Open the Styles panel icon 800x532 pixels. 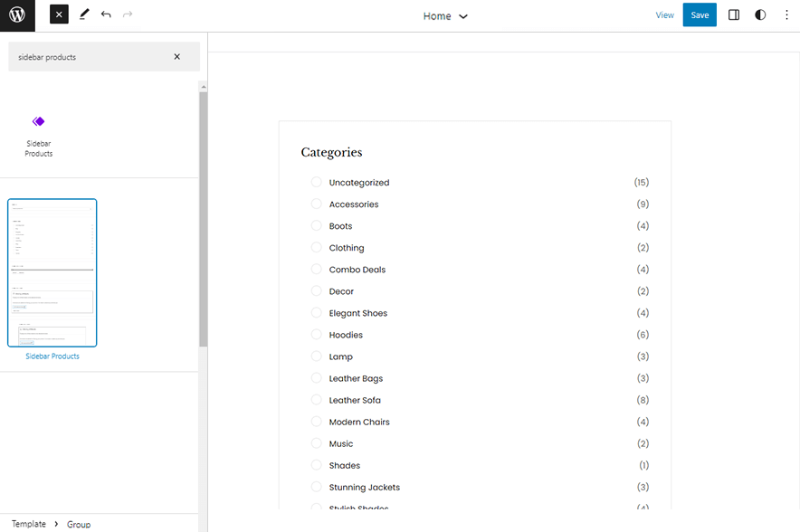click(x=760, y=14)
